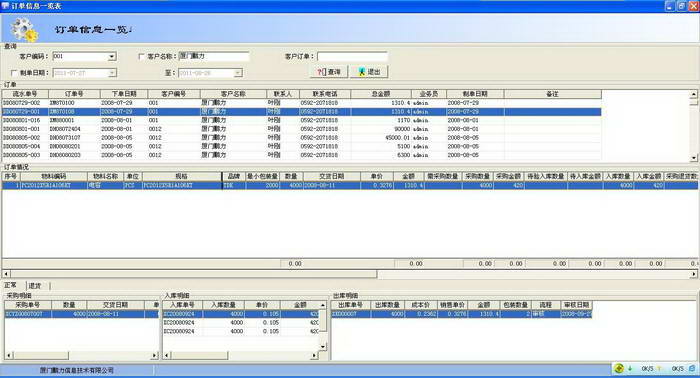The width and height of the screenshot is (700, 378).
Task: Click the 最小包装量 column header
Action: coord(262,176)
